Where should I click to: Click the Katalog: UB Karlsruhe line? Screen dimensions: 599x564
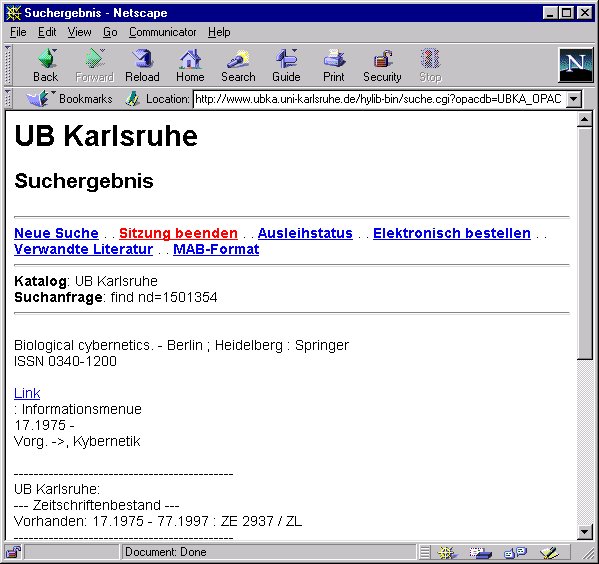pos(86,281)
